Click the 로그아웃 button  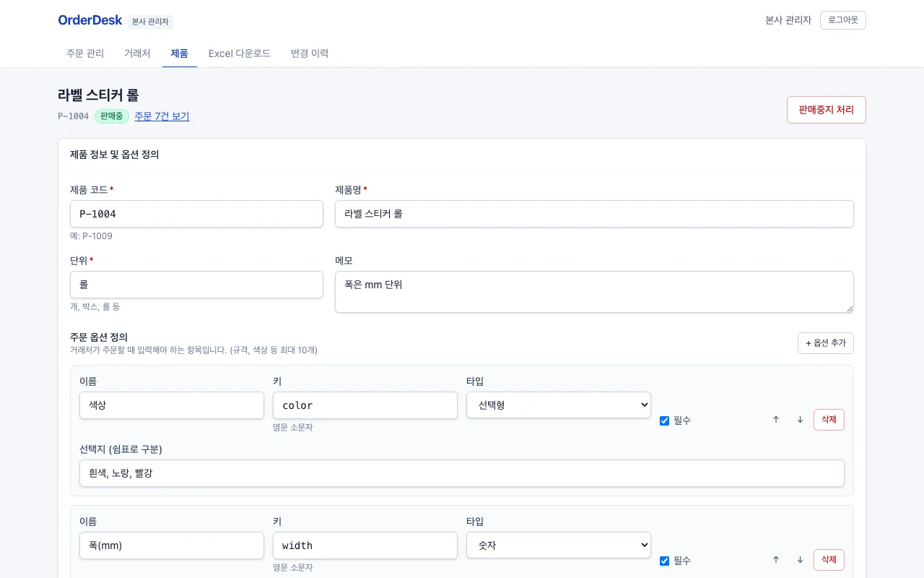pos(843,20)
